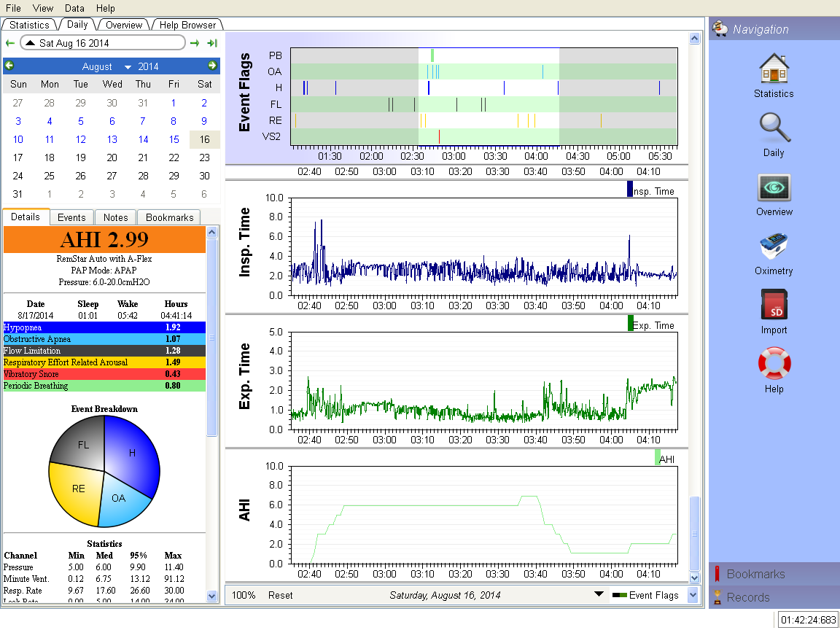840x630 pixels.
Task: Click the Vibratory Snore summary row
Action: 104,374
